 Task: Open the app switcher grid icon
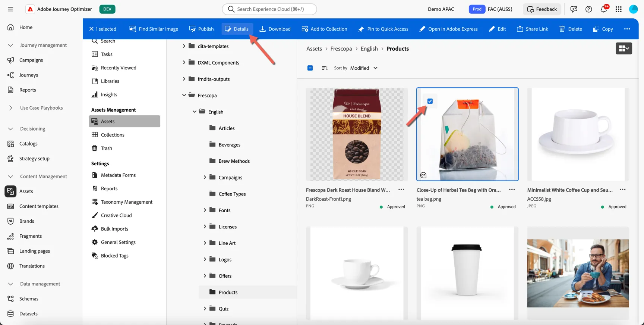619,9
